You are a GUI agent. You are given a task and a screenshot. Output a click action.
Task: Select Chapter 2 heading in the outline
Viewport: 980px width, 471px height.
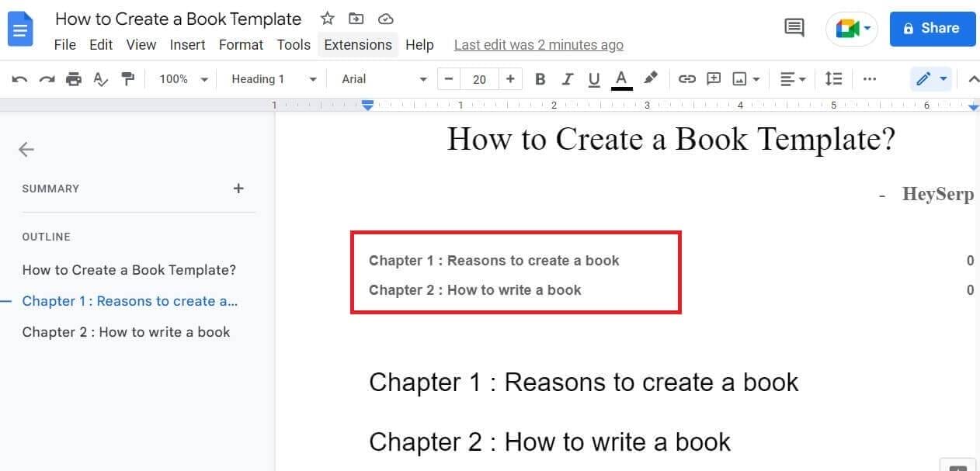(127, 331)
